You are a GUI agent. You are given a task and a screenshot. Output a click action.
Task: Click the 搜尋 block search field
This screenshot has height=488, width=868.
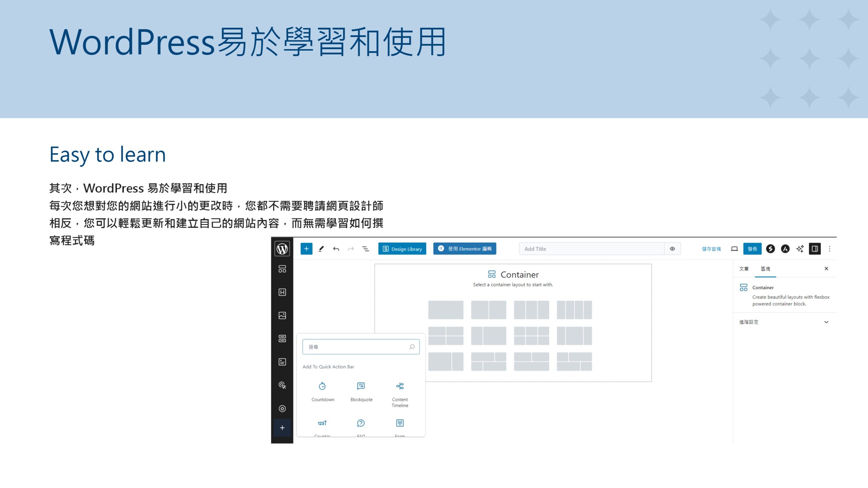[x=361, y=347]
